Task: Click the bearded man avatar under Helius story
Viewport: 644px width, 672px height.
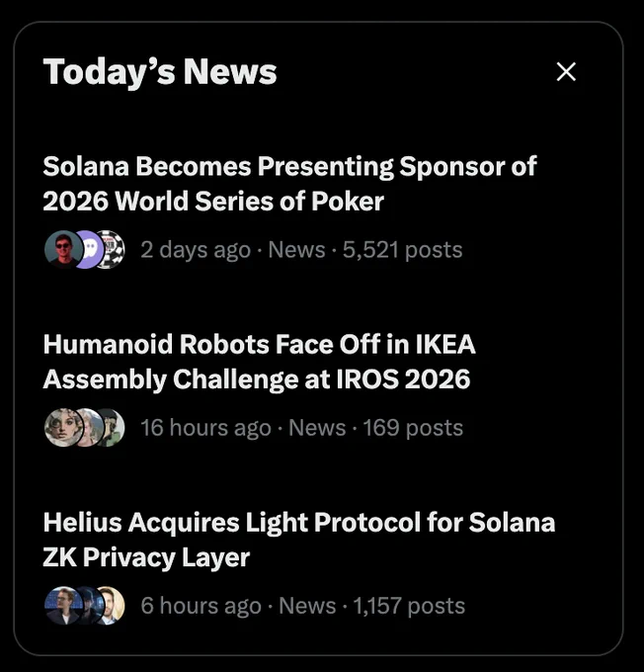Action: 114,606
